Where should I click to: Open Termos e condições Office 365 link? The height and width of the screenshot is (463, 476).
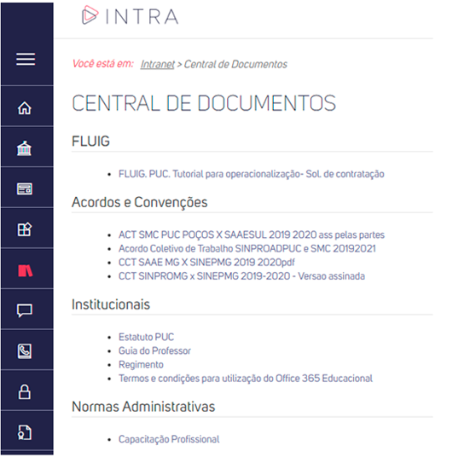246,379
